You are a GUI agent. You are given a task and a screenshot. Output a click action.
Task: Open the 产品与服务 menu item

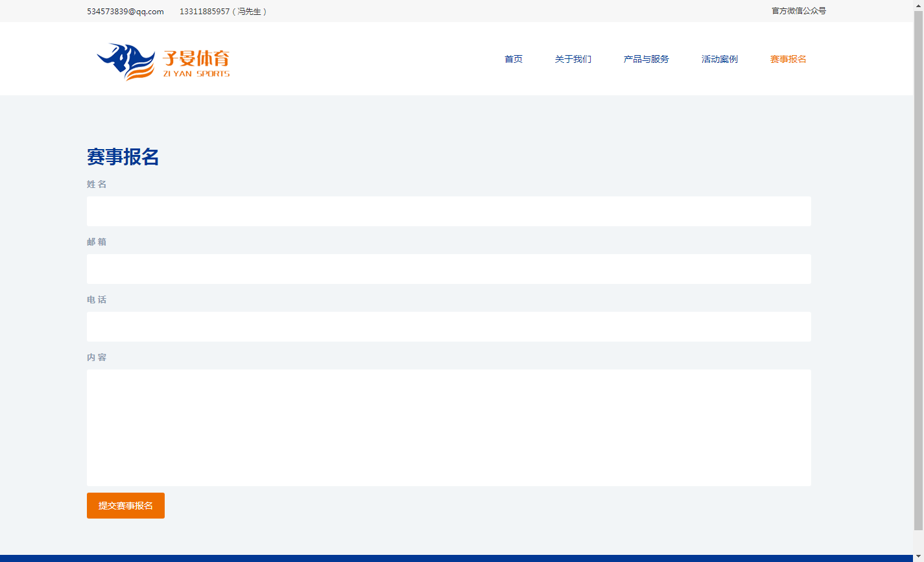click(646, 59)
